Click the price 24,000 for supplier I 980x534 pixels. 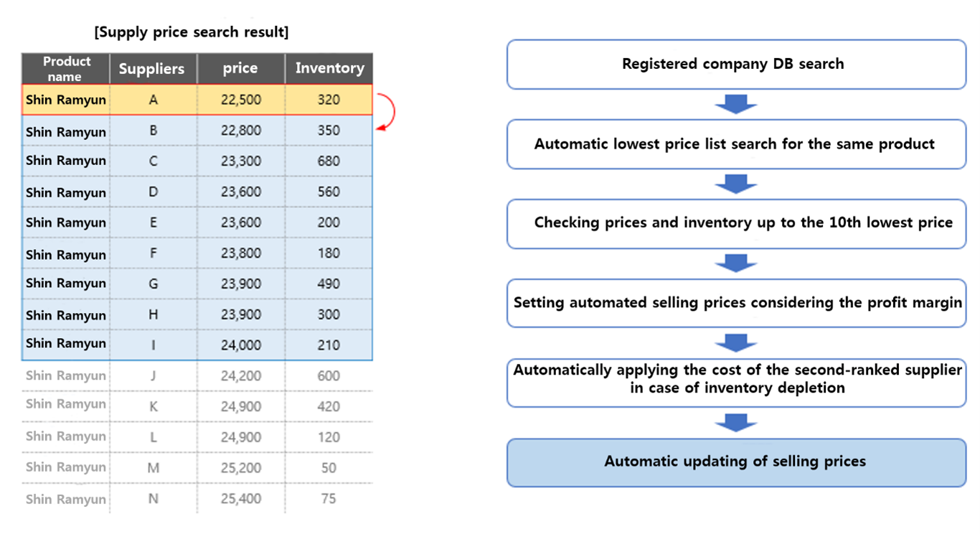(x=241, y=345)
